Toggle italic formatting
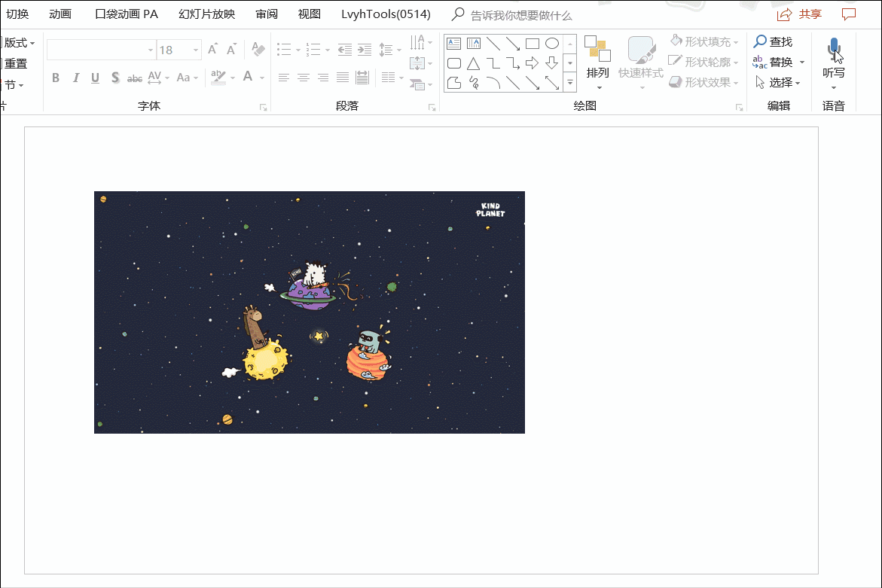 click(x=75, y=78)
